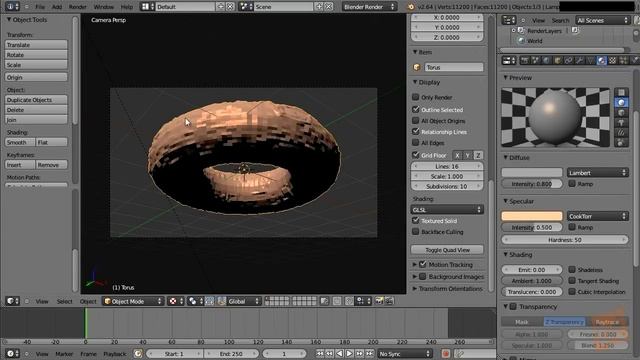Enable the Backface Culling checkbox

click(x=416, y=231)
